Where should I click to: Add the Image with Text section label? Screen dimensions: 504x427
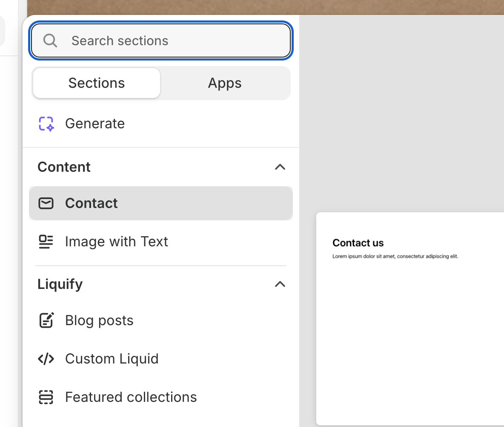pos(117,242)
